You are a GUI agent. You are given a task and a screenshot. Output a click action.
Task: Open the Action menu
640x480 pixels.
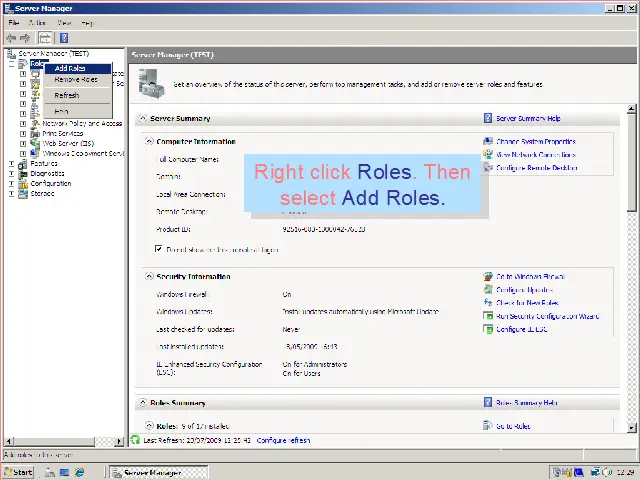click(x=37, y=23)
